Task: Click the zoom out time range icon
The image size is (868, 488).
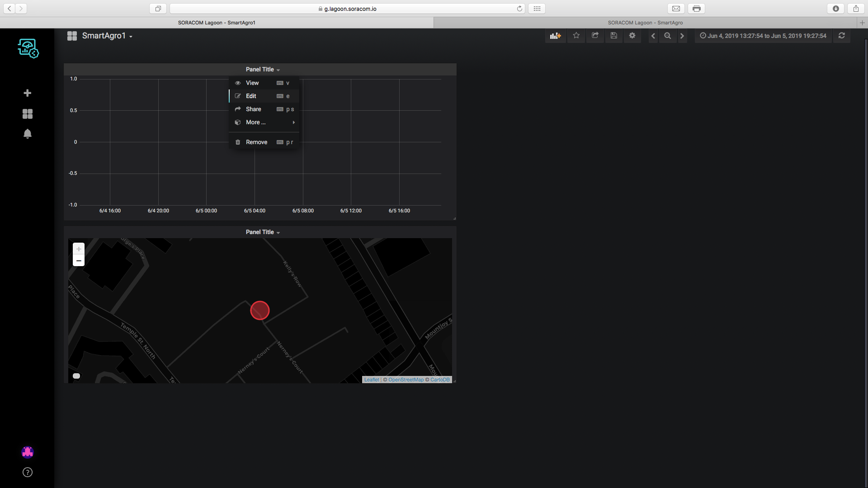Action: [667, 36]
